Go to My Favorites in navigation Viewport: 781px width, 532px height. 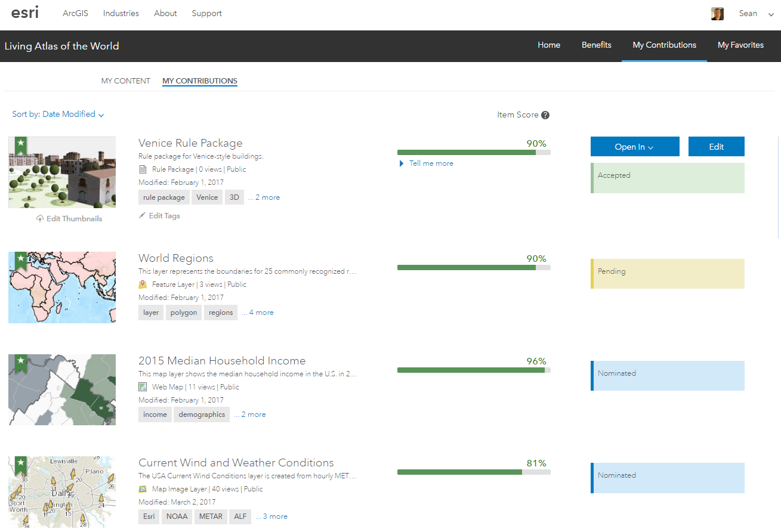click(740, 45)
